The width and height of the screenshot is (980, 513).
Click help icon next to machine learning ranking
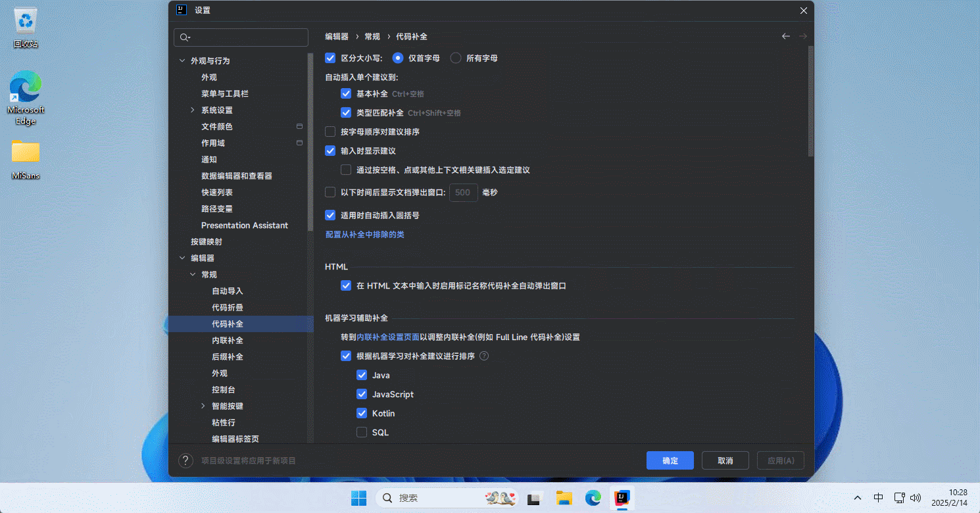tap(484, 356)
